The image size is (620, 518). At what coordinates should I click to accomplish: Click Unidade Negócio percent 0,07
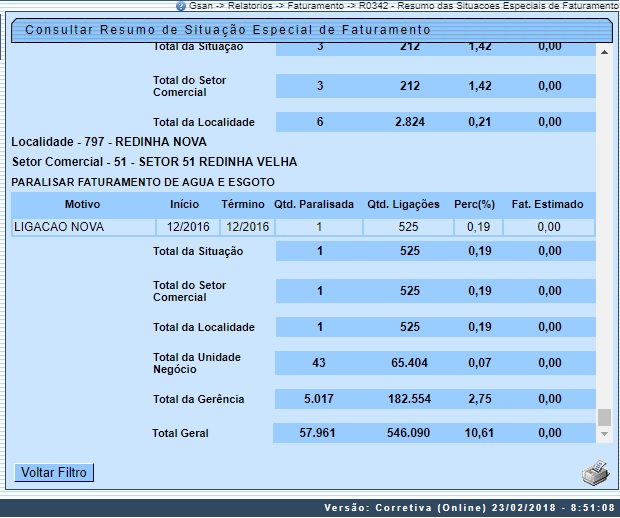coord(480,363)
